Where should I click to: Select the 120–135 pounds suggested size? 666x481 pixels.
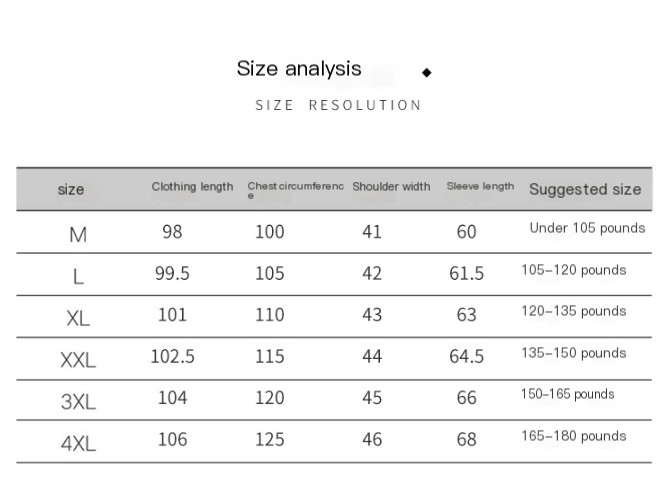[x=573, y=311]
